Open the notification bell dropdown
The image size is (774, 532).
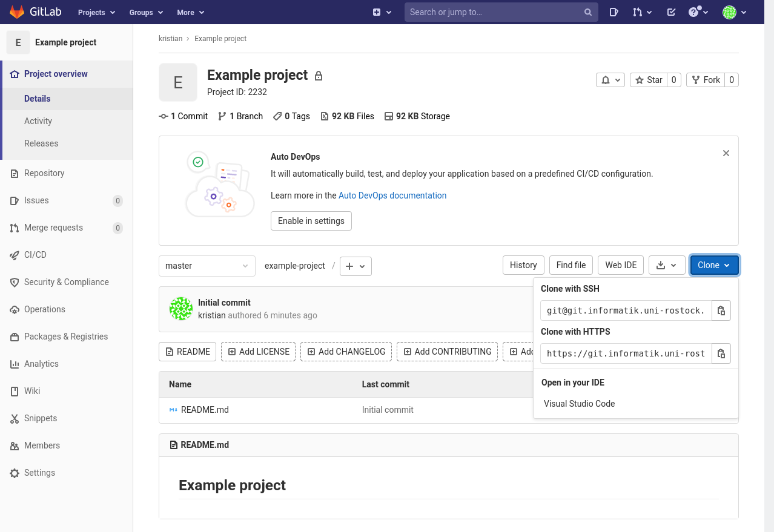tap(610, 80)
